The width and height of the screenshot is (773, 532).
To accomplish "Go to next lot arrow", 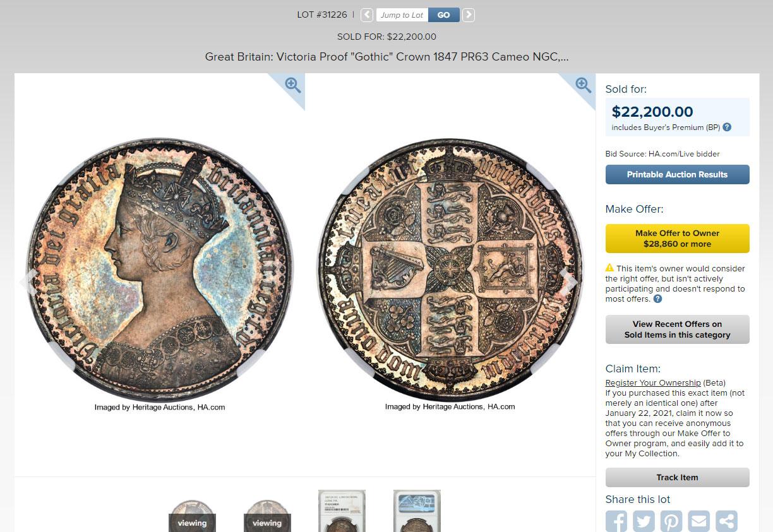I will coord(468,15).
